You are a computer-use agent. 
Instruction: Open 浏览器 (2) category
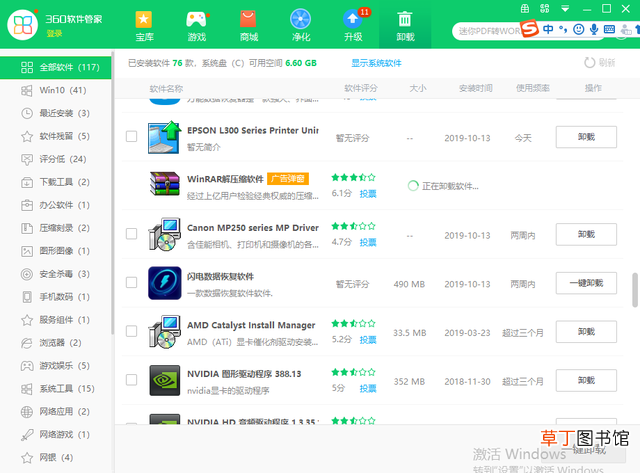(56, 343)
